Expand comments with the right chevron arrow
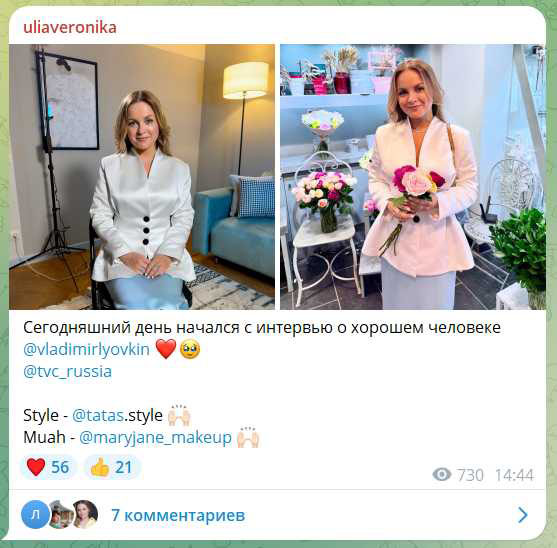The width and height of the screenshot is (557, 548). coord(523,515)
